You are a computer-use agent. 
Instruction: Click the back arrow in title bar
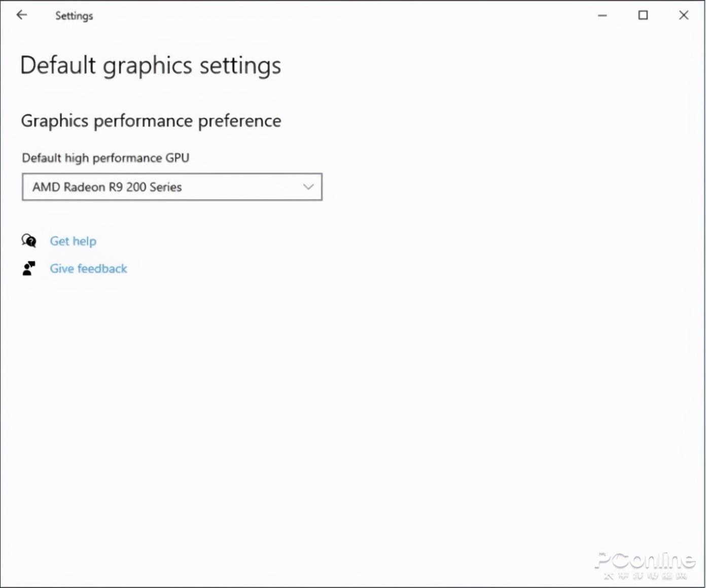click(21, 15)
